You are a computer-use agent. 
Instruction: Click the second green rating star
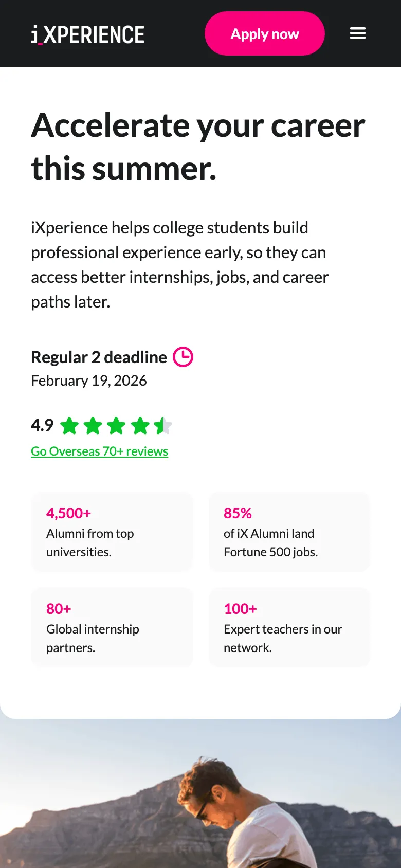93,426
